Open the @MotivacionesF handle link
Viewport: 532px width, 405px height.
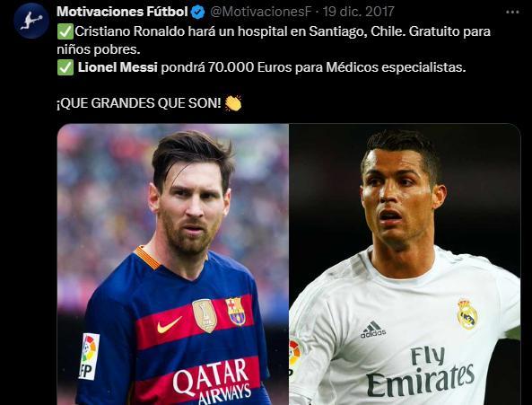coord(260,12)
